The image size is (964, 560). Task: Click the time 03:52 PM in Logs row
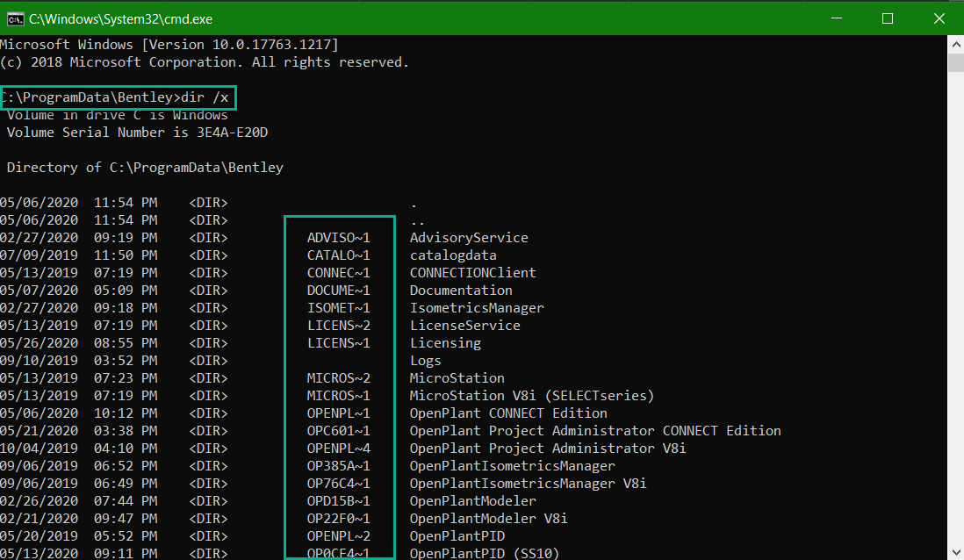click(x=126, y=360)
